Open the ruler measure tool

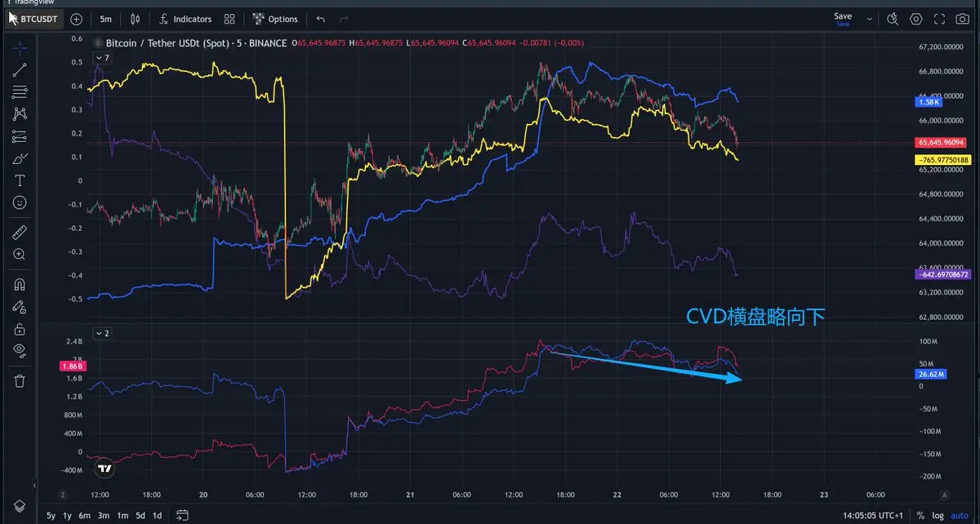point(20,233)
